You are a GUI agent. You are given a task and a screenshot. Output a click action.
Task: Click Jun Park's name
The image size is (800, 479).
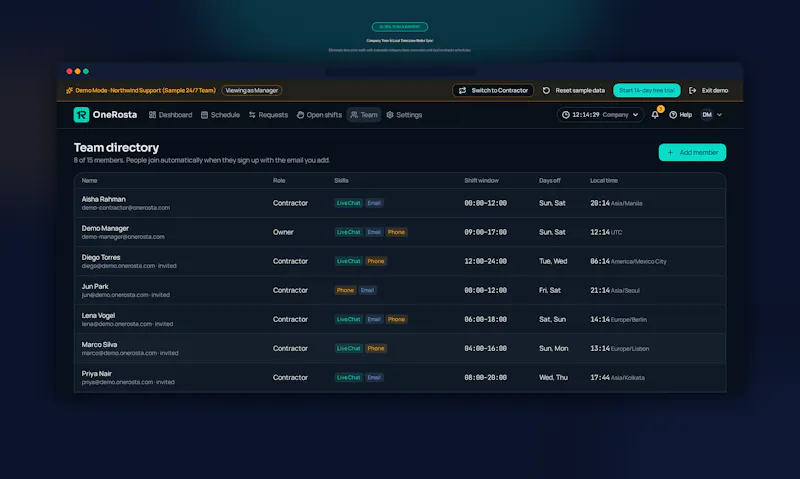click(x=95, y=286)
